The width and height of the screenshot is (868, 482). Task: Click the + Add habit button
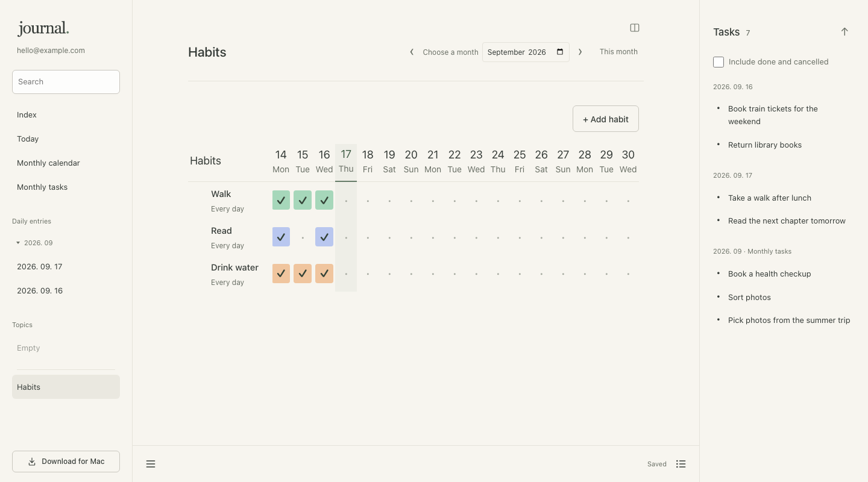point(606,119)
